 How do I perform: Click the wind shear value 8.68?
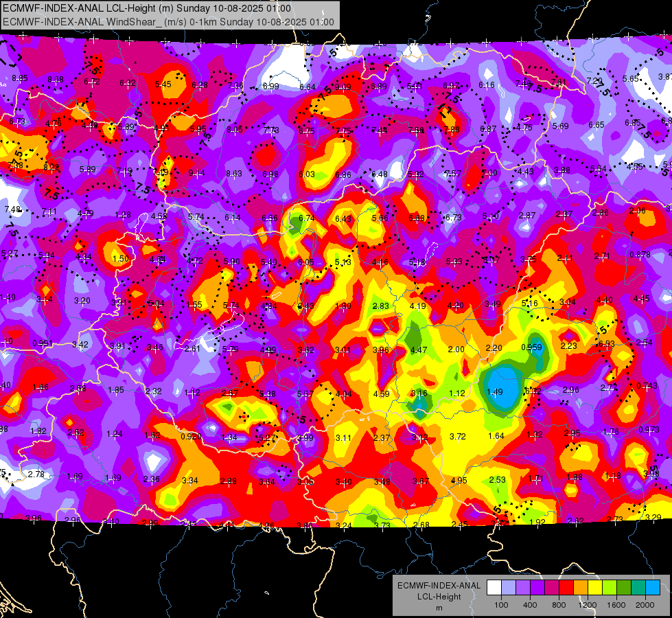(56, 80)
